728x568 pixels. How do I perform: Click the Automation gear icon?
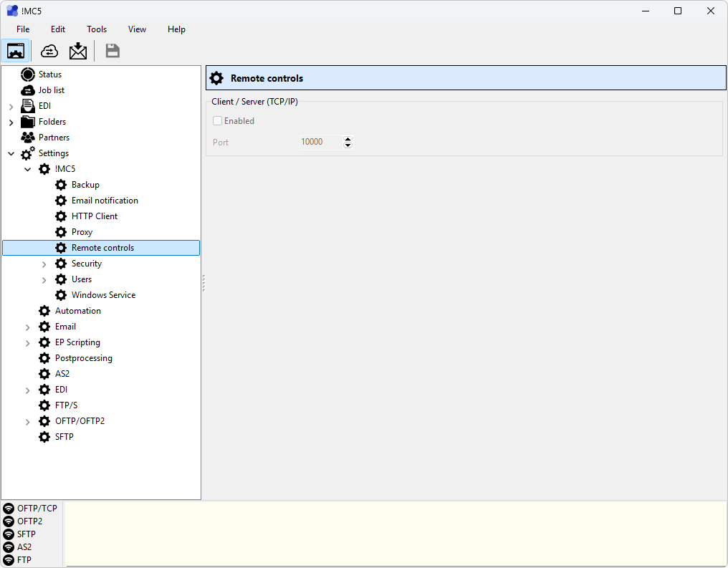tap(44, 311)
